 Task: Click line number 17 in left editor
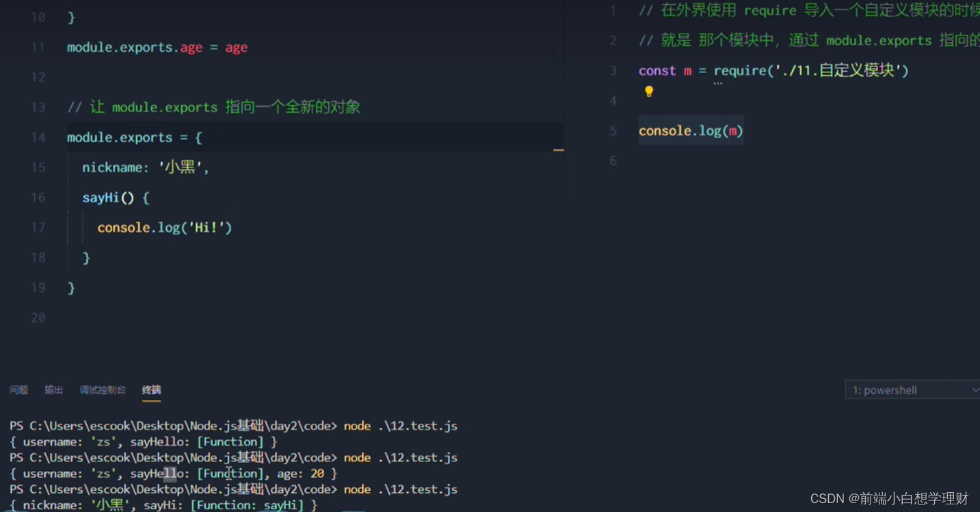click(38, 228)
